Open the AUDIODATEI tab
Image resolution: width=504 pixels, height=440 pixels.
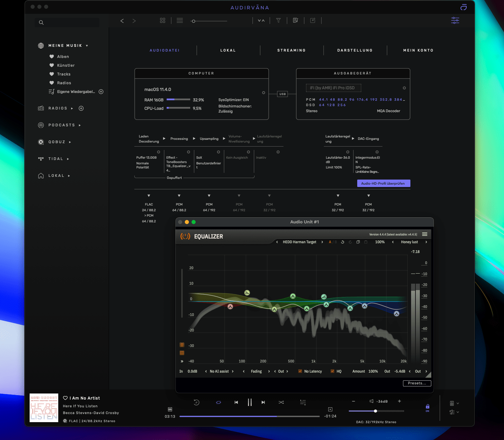click(x=165, y=50)
